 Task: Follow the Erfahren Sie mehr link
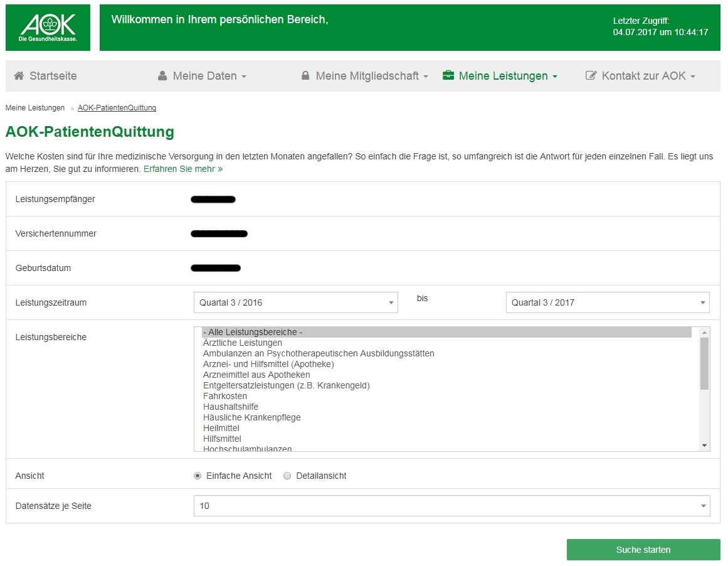point(183,169)
